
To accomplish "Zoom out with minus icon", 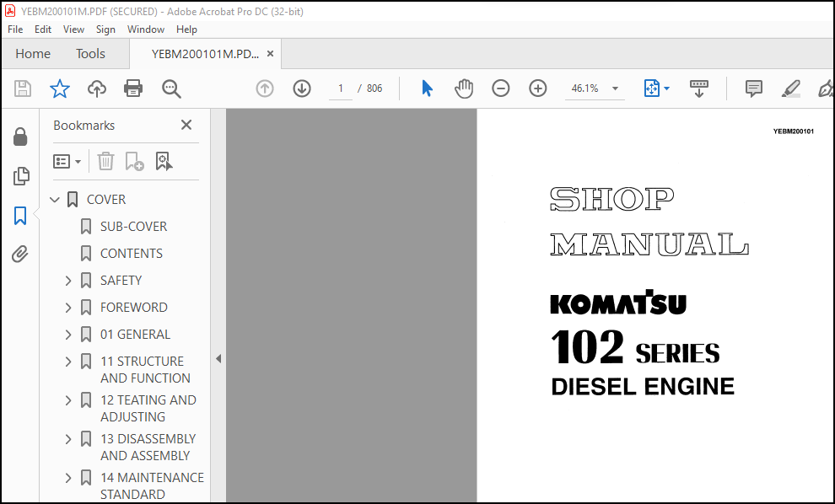I will (500, 88).
